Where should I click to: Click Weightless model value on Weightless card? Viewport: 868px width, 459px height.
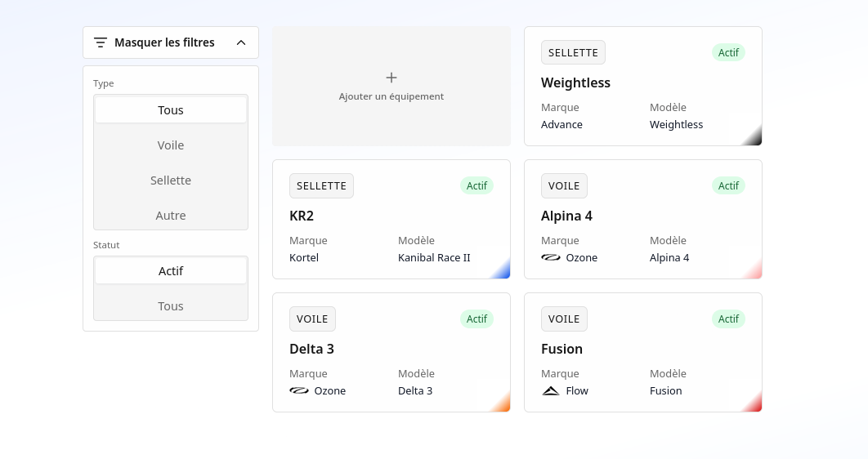tap(677, 124)
